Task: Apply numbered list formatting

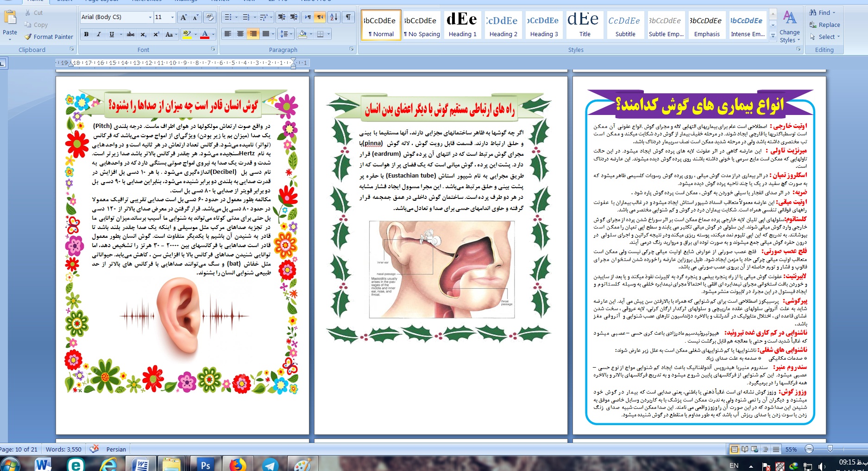Action: pos(246,17)
